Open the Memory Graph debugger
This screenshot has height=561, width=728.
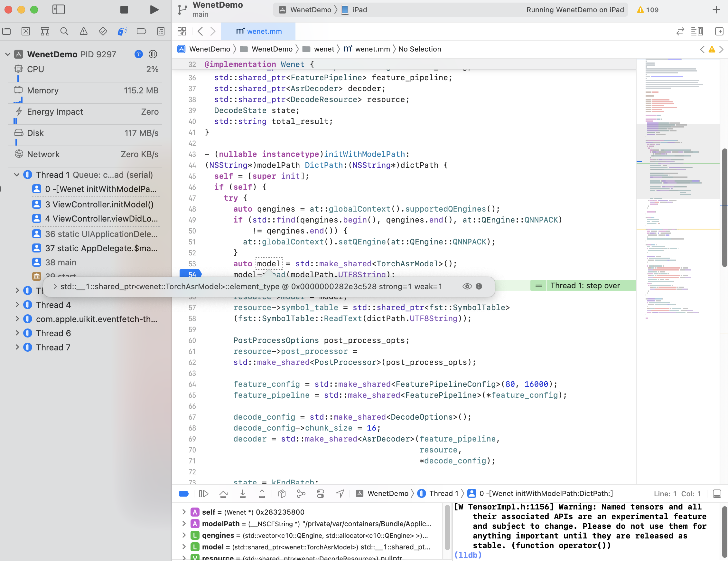click(301, 493)
